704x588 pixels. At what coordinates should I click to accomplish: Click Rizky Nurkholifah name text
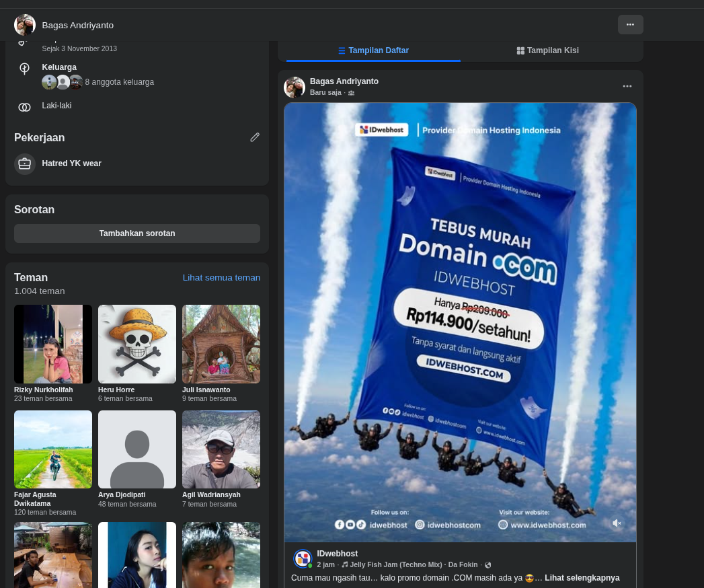(43, 390)
